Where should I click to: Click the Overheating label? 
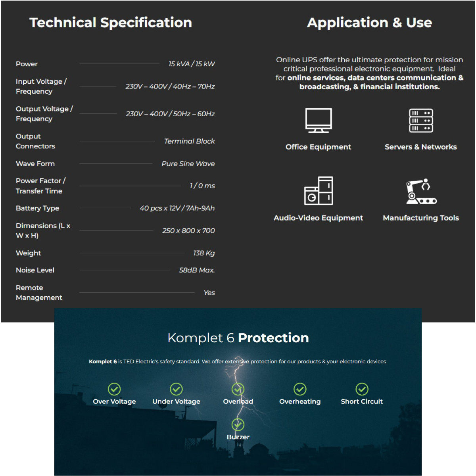click(x=300, y=401)
